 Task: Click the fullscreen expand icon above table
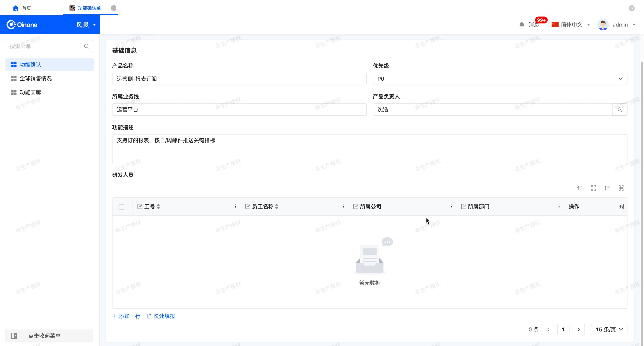pos(594,188)
